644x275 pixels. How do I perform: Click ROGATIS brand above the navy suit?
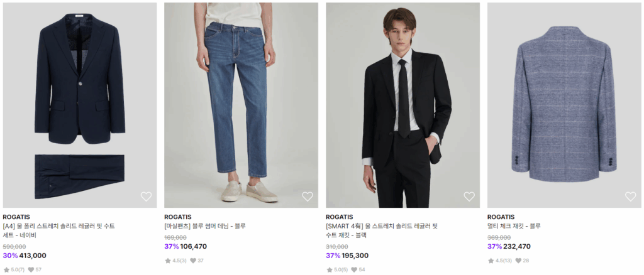pos(16,217)
